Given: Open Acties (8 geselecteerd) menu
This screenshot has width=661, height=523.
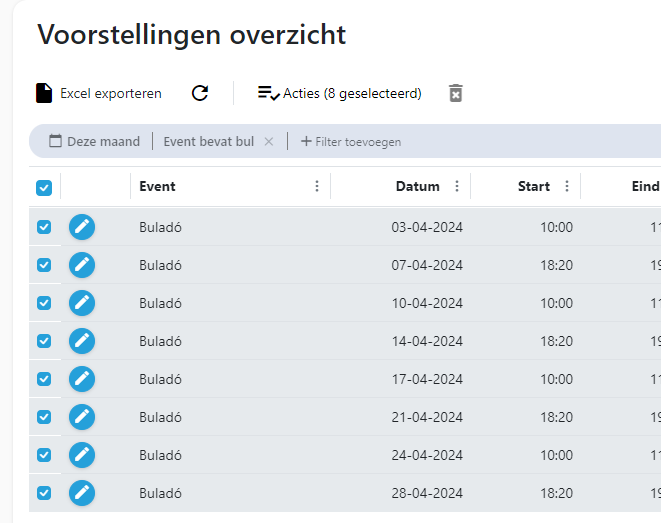Looking at the screenshot, I should [339, 93].
